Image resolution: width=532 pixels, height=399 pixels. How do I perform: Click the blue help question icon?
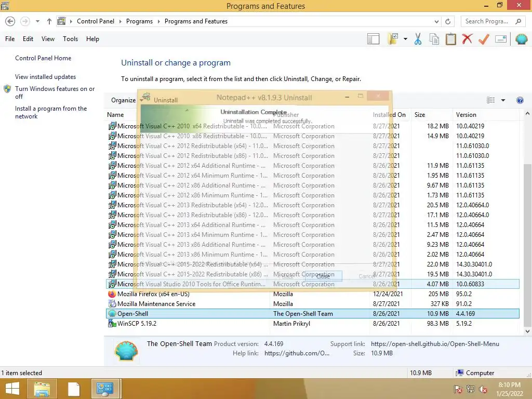click(x=520, y=100)
